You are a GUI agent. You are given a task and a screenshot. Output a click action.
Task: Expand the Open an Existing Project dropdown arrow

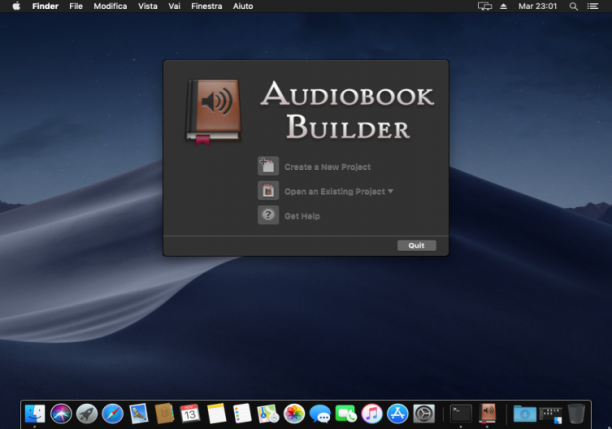coord(390,191)
